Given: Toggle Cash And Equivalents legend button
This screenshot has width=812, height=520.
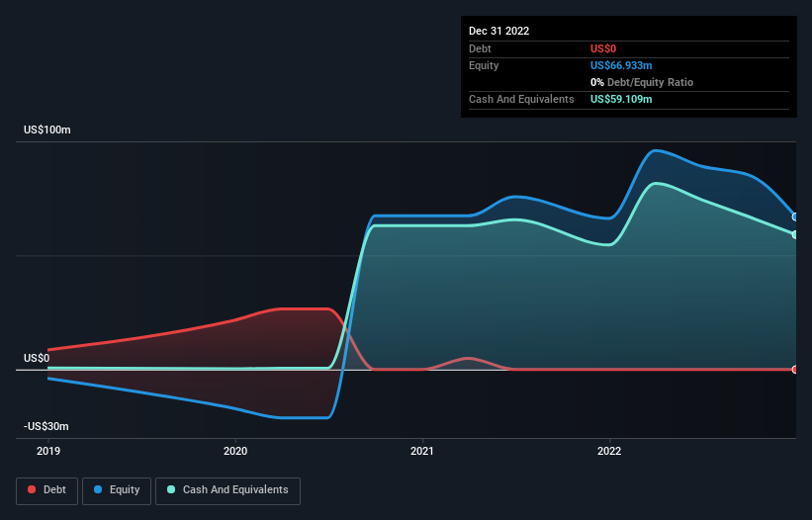Looking at the screenshot, I should (x=227, y=490).
